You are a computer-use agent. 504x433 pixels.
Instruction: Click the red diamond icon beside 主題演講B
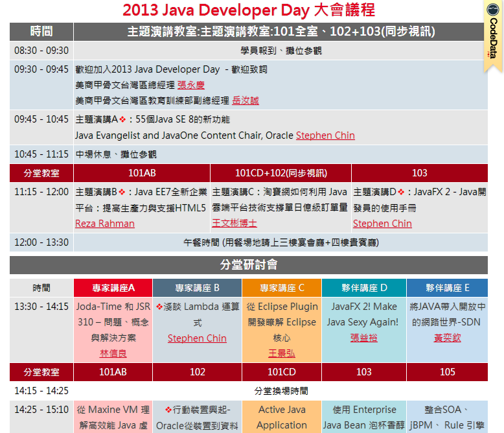[122, 192]
